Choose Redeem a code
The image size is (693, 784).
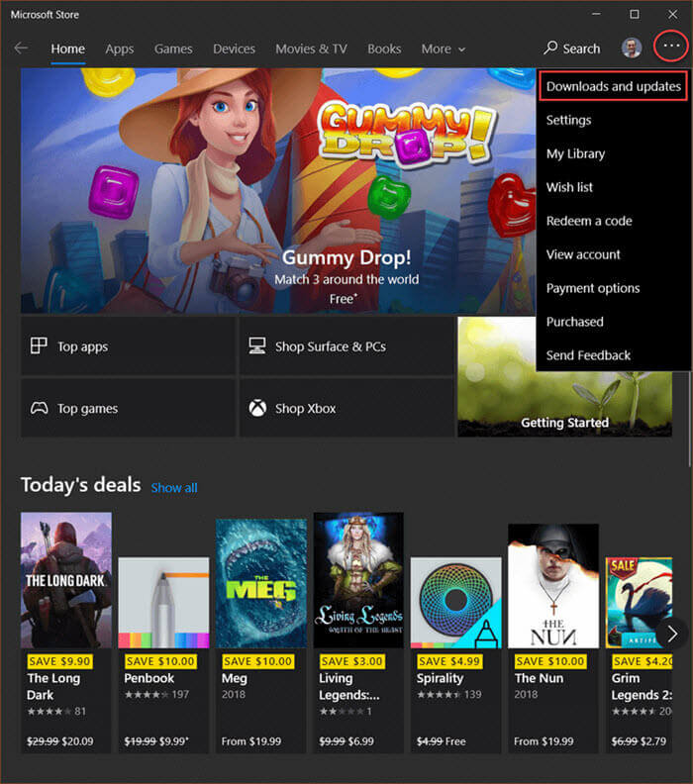click(614, 221)
